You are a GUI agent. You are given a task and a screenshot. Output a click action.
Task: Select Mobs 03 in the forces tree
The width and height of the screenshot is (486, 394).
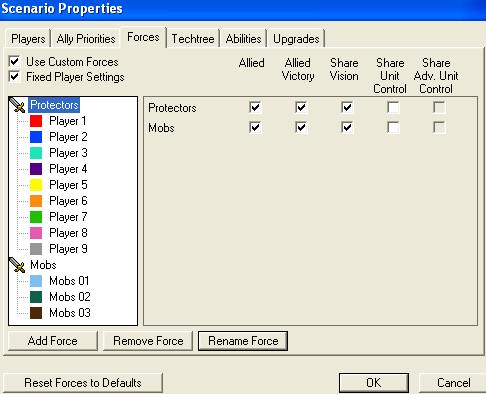point(70,313)
